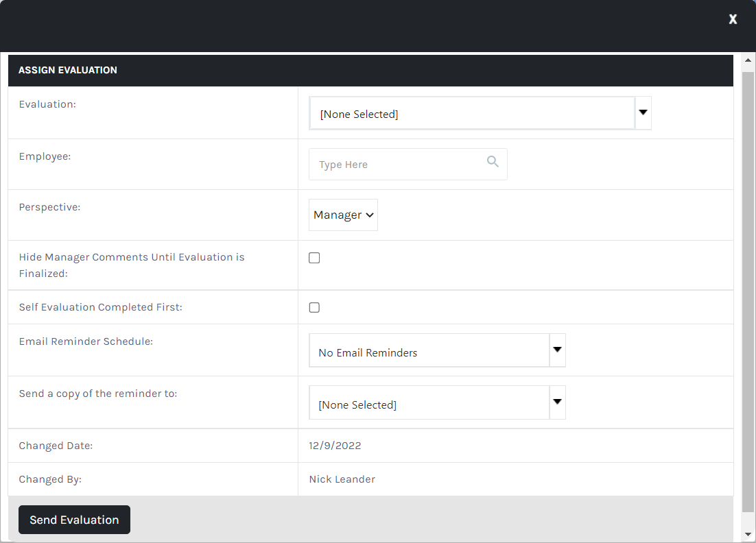Click the Send a copy of the reminder label
The width and height of the screenshot is (756, 543).
98,394
